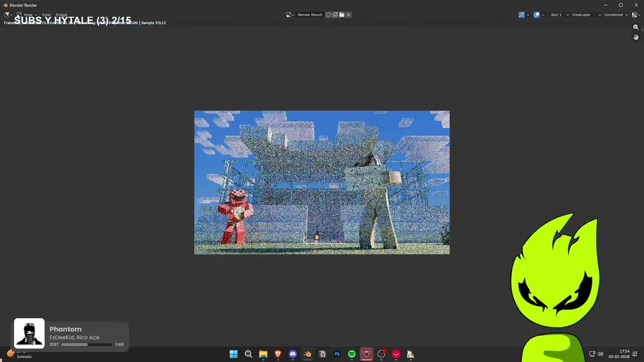The height and width of the screenshot is (362, 644).
Task: Toggle the overlays display button
Action: [537, 15]
